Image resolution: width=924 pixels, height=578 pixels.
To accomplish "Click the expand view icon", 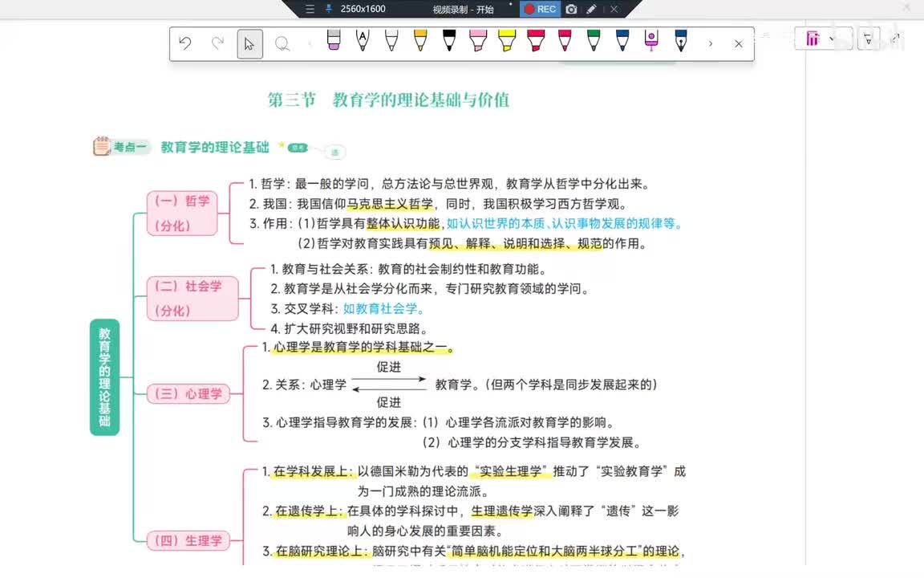I will [895, 39].
